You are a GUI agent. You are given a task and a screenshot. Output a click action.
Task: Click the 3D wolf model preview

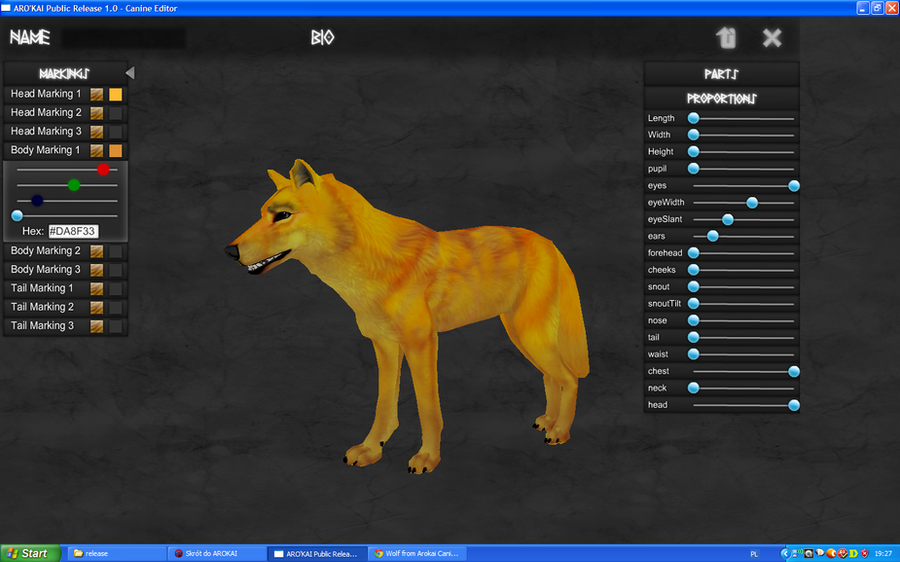(x=408, y=316)
